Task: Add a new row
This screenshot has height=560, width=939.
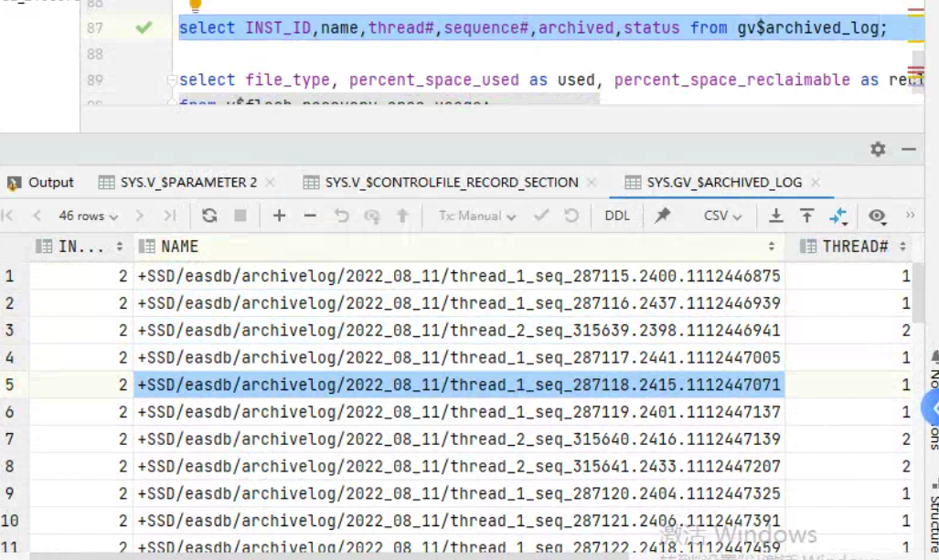Action: 279,216
